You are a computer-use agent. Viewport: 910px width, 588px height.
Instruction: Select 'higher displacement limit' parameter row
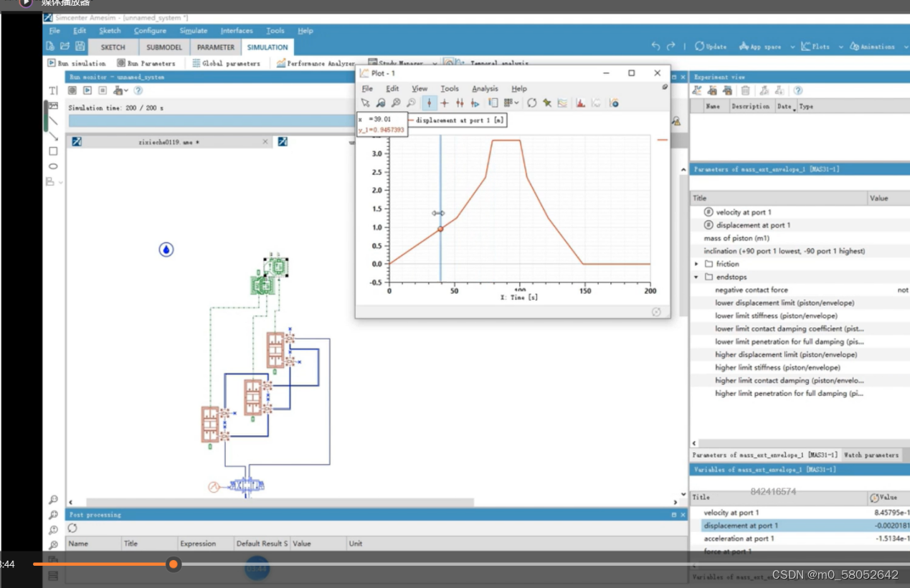point(800,354)
